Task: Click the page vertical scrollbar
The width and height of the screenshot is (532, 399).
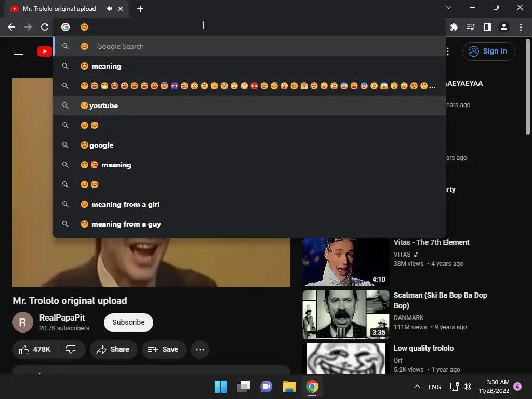Action: tap(528, 87)
